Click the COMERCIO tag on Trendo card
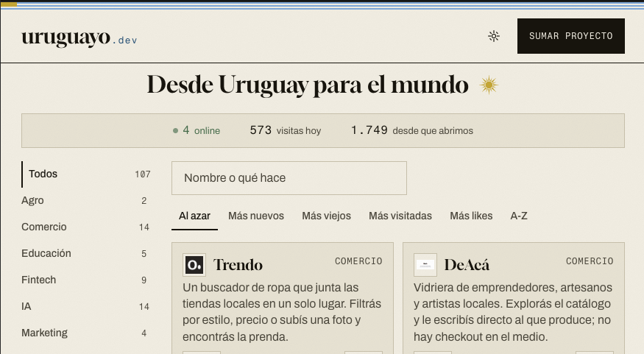 point(358,261)
